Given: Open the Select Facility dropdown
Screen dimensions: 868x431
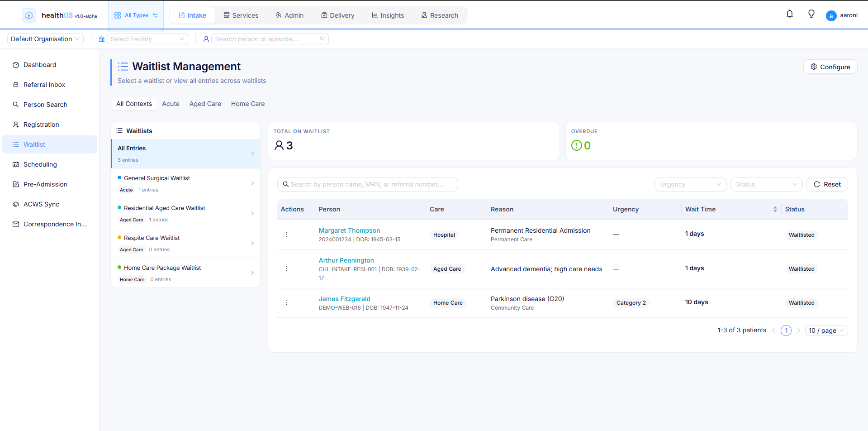Looking at the screenshot, I should [x=147, y=39].
